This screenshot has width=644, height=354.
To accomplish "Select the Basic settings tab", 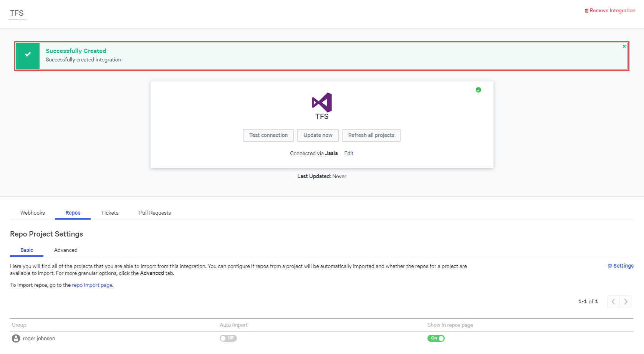I will (x=27, y=250).
